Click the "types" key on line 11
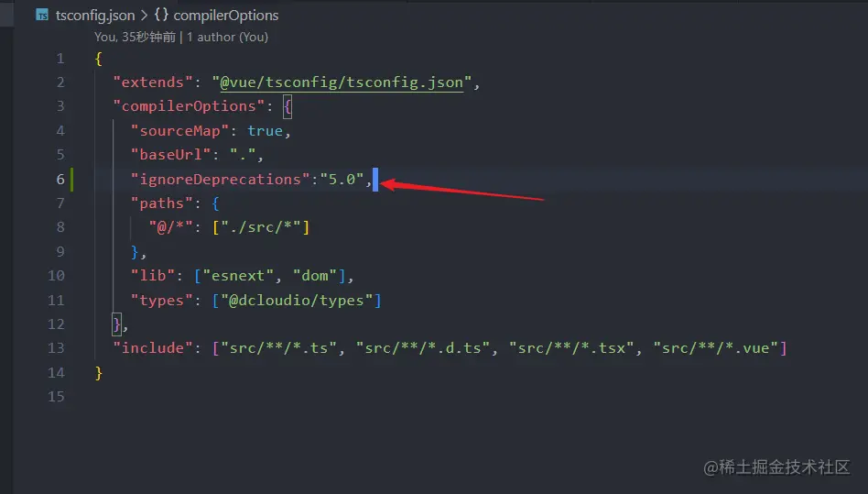This screenshot has height=494, width=868. (162, 301)
